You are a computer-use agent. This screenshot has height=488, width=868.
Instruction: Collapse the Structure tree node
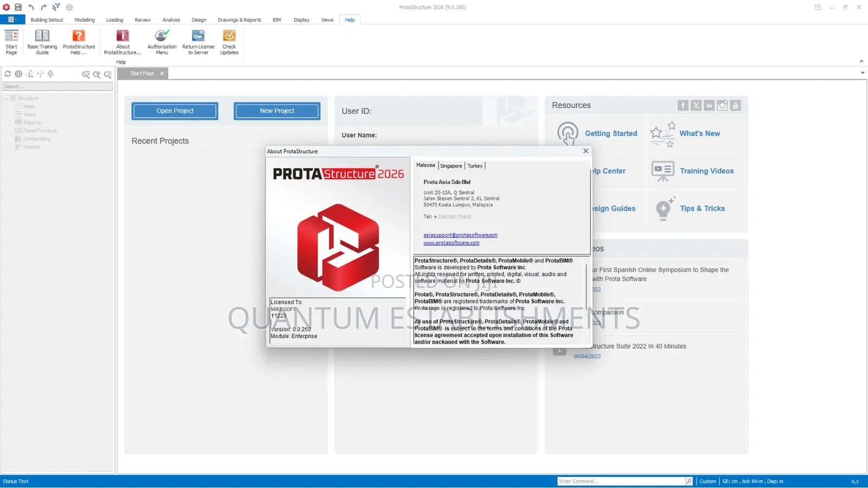[x=7, y=98]
